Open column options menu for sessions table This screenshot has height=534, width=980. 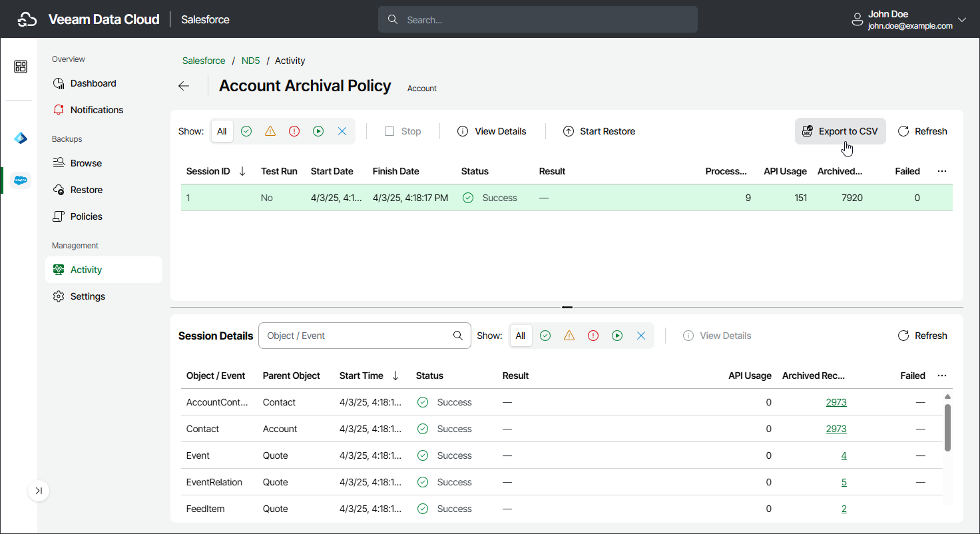(942, 171)
